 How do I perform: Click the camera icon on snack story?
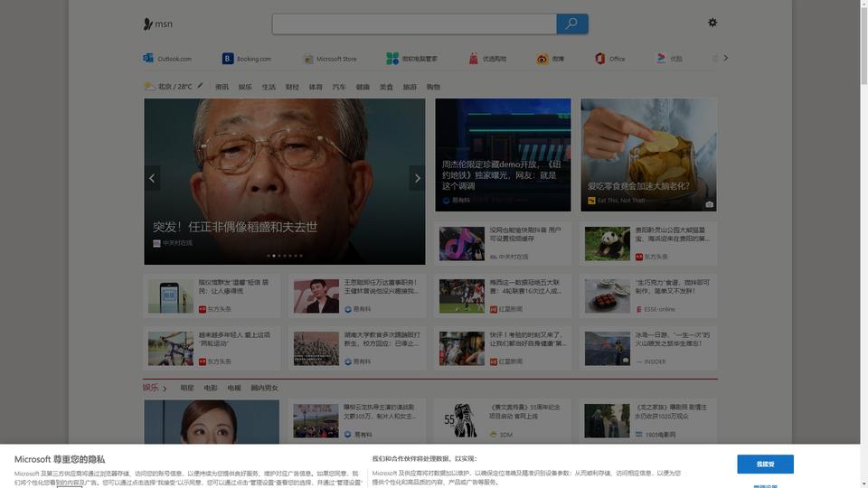click(709, 204)
